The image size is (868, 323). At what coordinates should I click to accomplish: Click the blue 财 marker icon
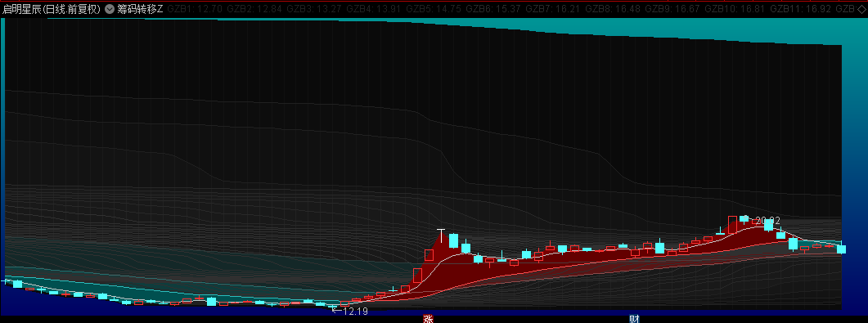click(634, 319)
